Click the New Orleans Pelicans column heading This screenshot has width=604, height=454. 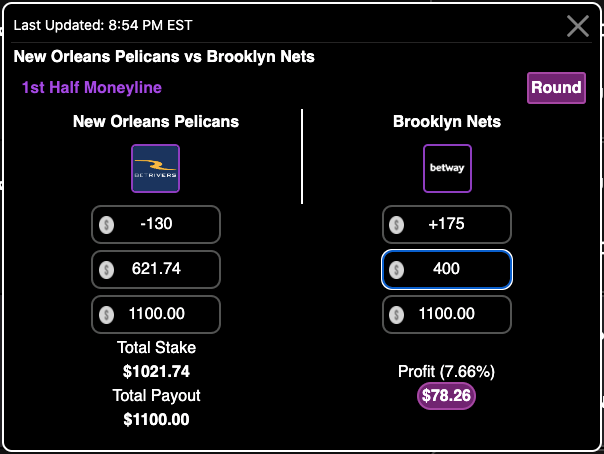pyautogui.click(x=156, y=121)
